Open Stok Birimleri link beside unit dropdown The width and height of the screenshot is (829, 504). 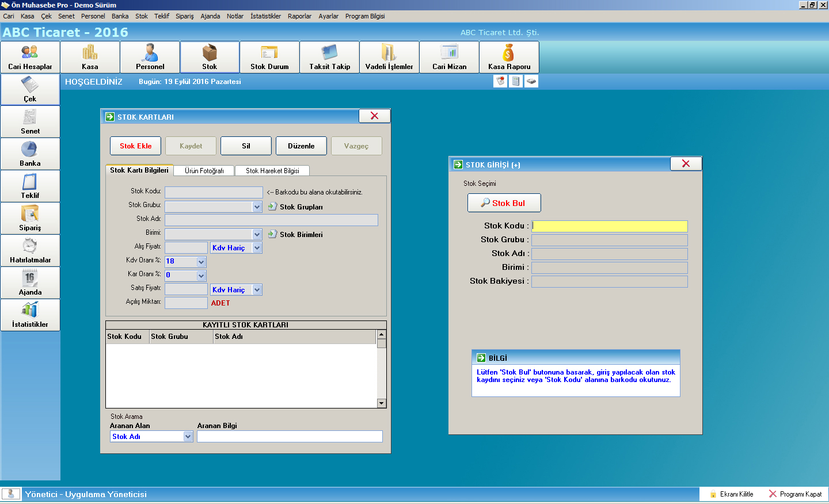(295, 234)
